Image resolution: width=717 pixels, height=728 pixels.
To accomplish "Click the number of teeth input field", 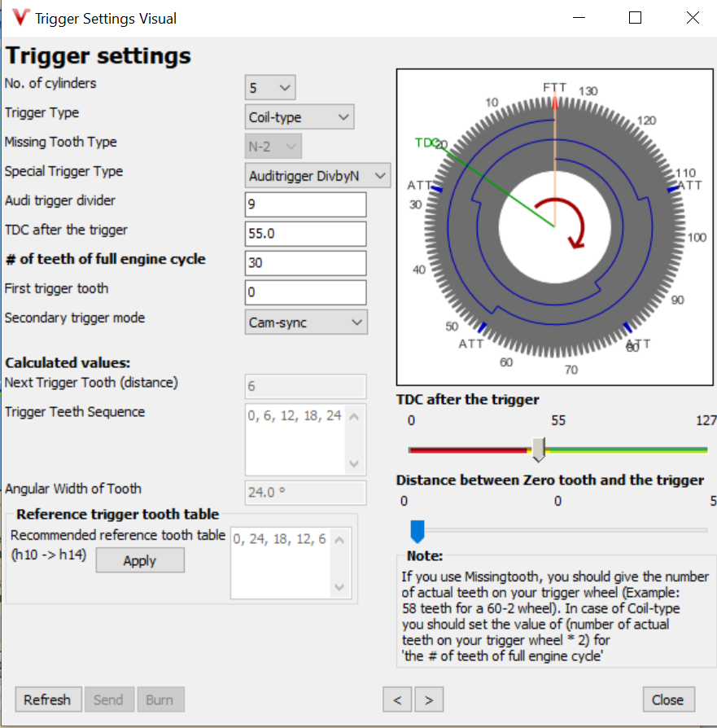I will [x=305, y=264].
